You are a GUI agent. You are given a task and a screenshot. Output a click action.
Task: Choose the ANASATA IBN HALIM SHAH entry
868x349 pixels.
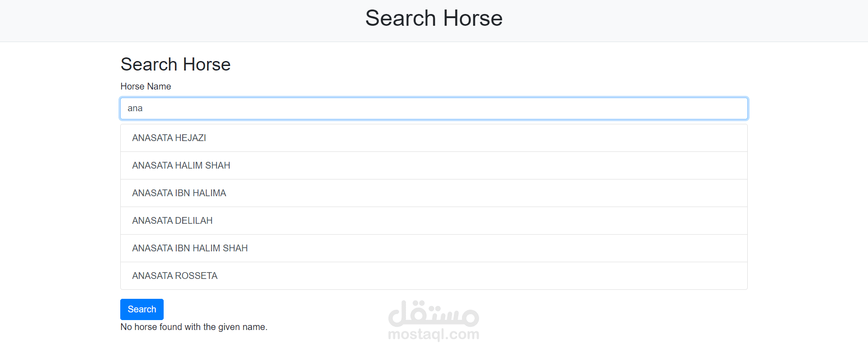point(190,248)
